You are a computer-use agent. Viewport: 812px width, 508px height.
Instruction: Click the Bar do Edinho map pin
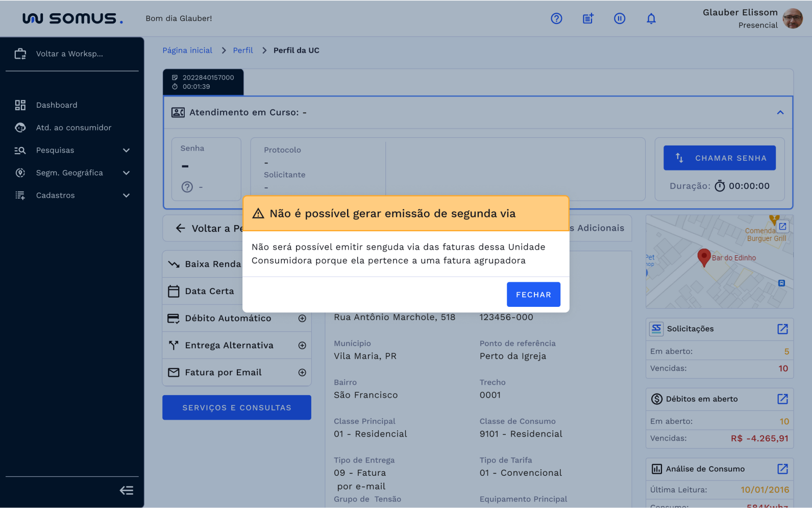(704, 257)
